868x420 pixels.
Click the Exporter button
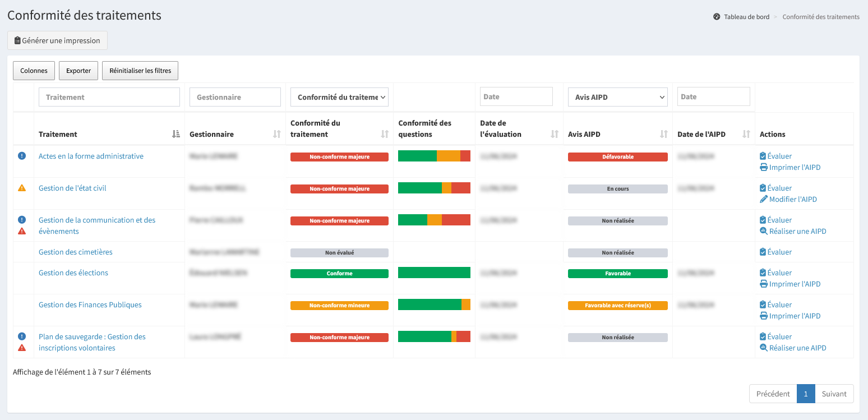(x=79, y=71)
